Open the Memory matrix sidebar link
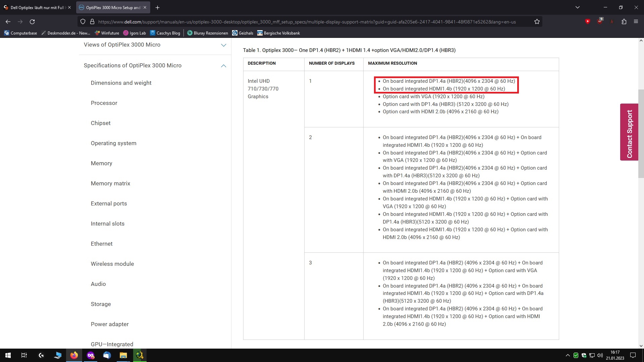Screen dimensions: 644x362 110,183
